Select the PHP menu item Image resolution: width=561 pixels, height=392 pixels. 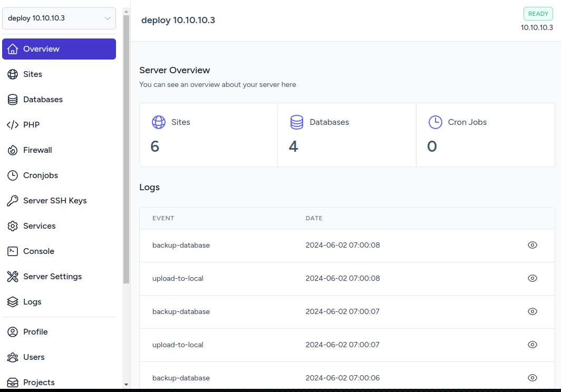click(x=59, y=125)
